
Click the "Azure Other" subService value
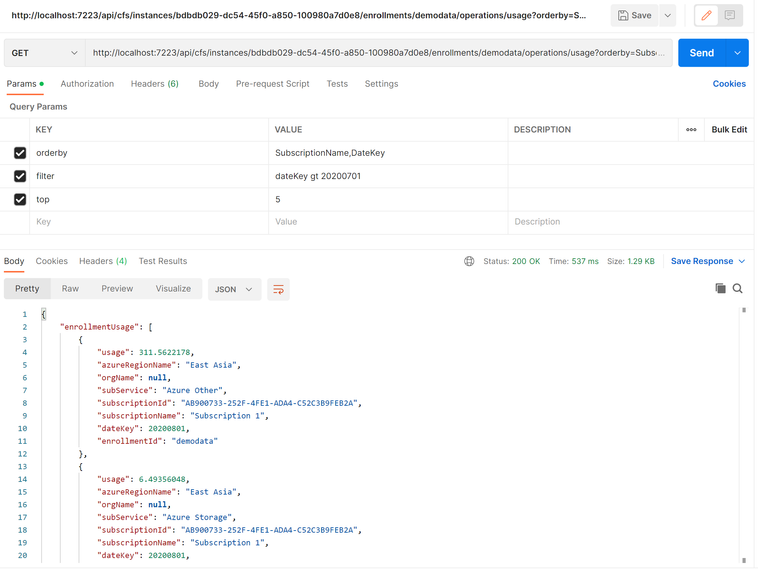pos(192,390)
